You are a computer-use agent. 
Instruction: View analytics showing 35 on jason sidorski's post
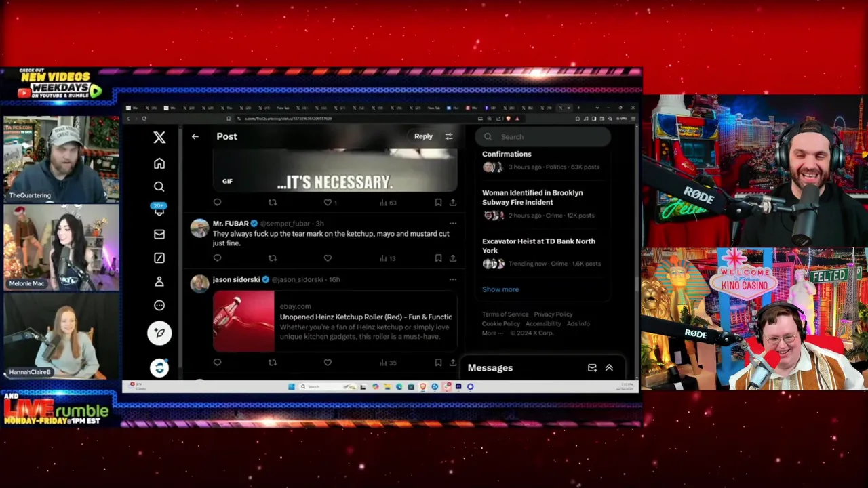388,363
